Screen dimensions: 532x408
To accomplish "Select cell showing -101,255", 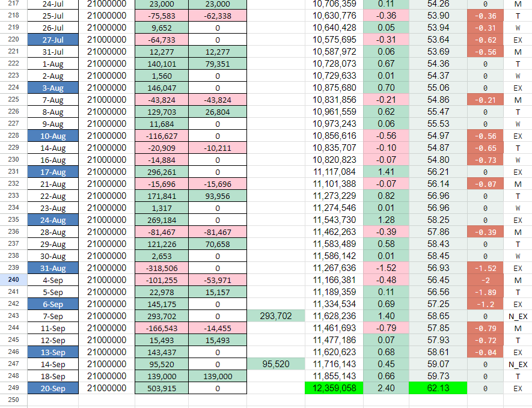I will click(162, 280).
